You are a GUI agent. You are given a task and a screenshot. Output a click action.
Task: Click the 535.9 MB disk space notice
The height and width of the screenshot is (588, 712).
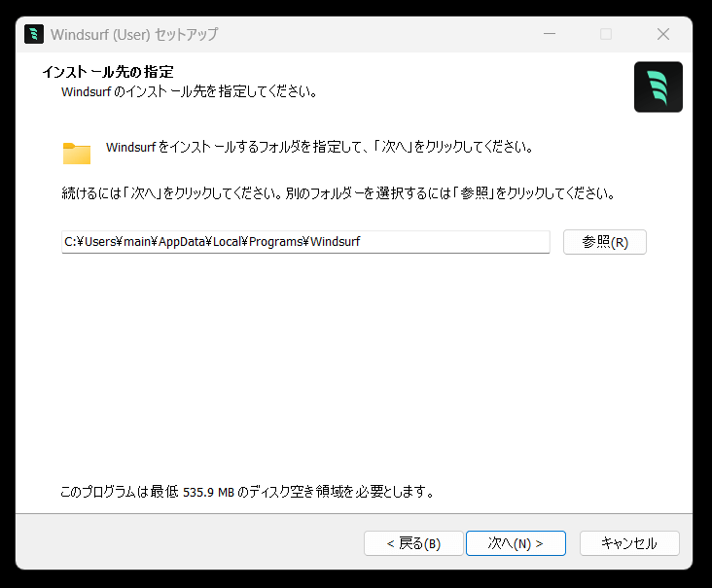click(247, 492)
